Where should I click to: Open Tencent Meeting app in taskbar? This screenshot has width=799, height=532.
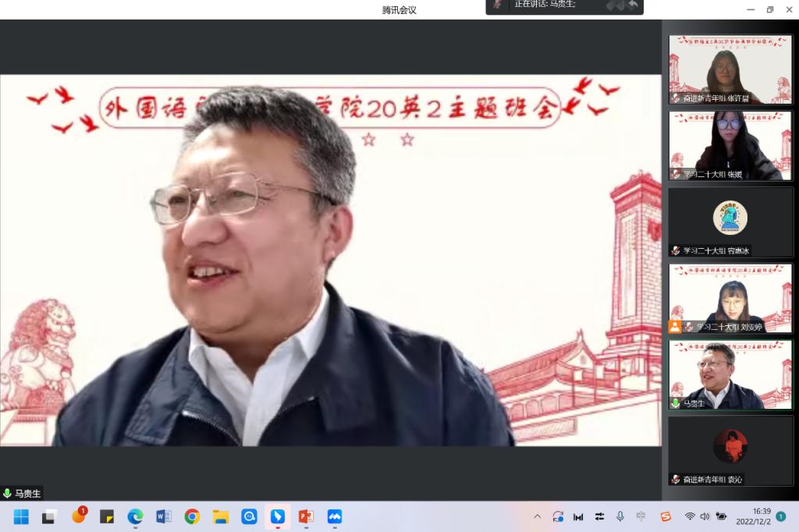[335, 516]
